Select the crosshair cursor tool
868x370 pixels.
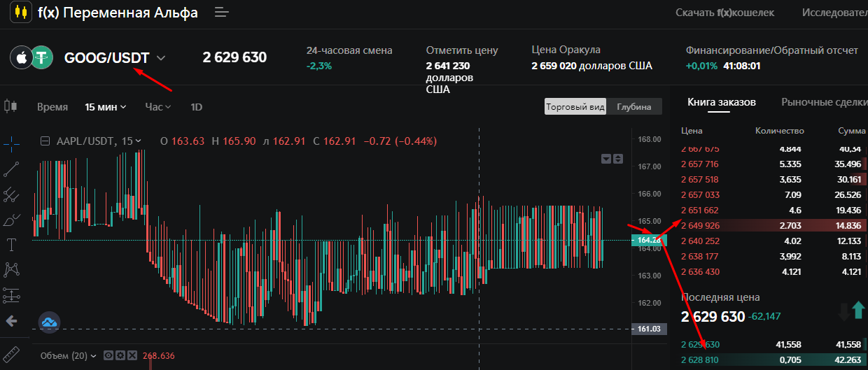11,144
